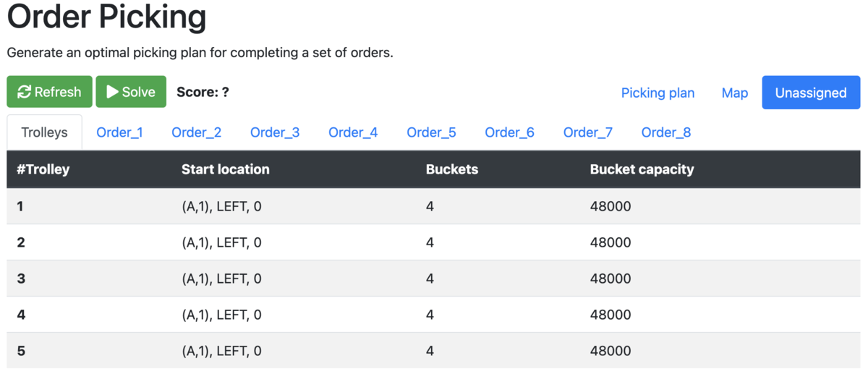Open the Order_2 tab

pyautogui.click(x=196, y=132)
